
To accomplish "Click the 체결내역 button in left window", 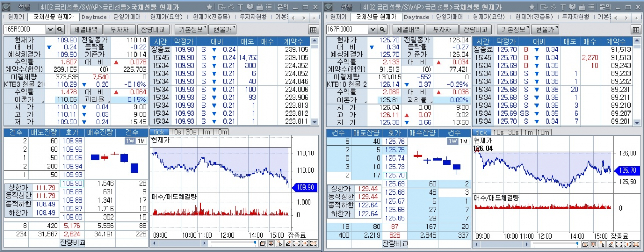I will point(85,29).
